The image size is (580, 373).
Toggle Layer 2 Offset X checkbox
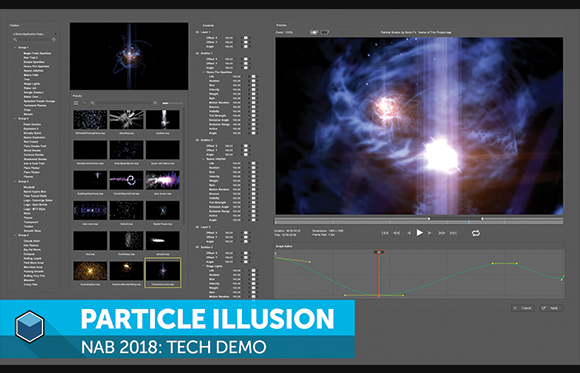pos(246,233)
